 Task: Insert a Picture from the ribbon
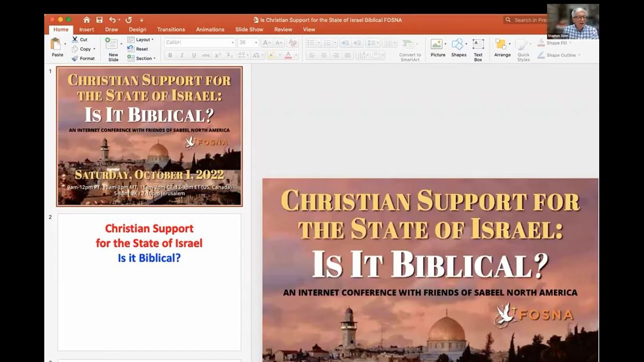point(437,45)
